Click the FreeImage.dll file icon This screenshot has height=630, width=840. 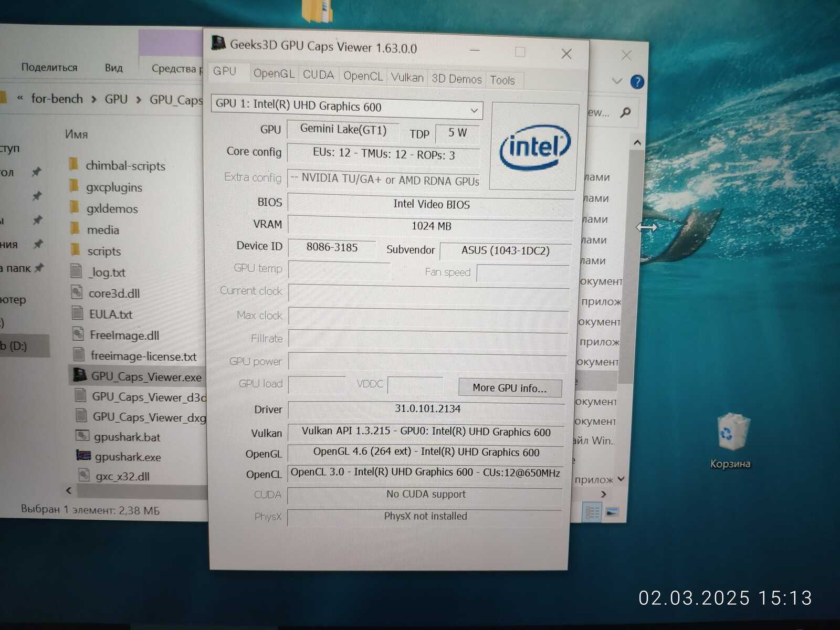[78, 334]
